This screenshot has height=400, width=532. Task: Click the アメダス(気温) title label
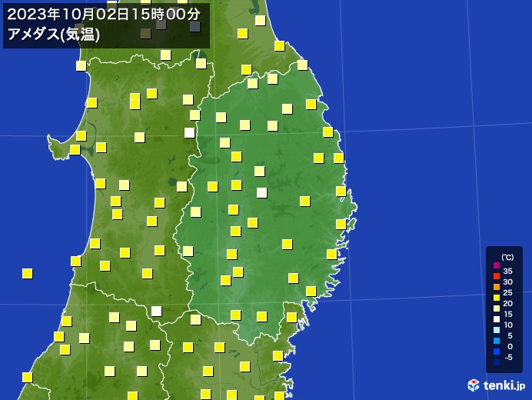pos(54,35)
